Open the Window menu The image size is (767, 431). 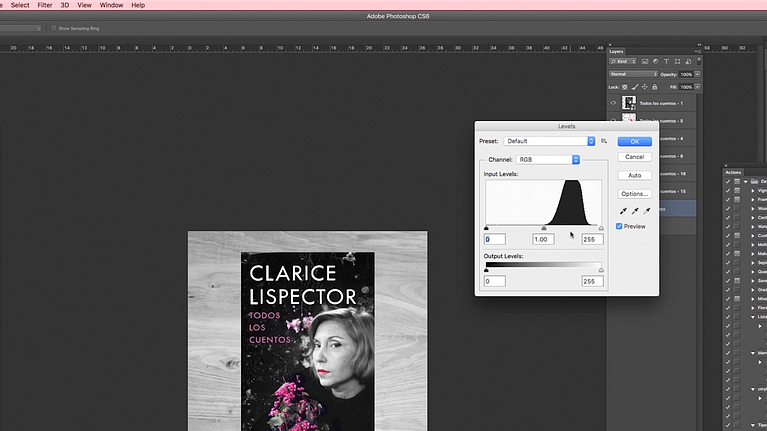tap(111, 5)
